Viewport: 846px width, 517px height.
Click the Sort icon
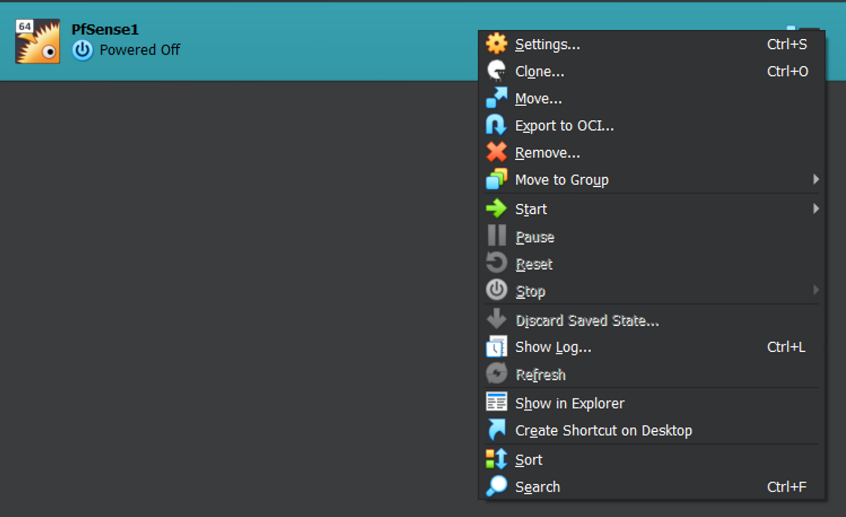[x=496, y=459]
